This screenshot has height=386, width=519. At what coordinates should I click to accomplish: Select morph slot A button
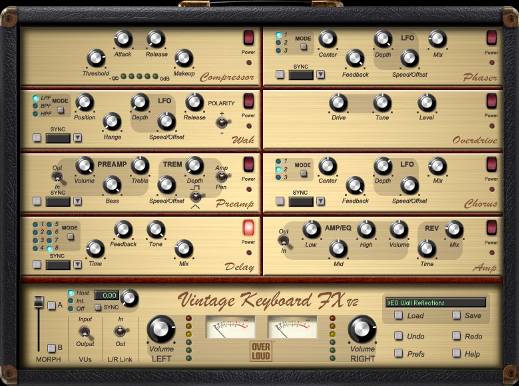(x=52, y=305)
